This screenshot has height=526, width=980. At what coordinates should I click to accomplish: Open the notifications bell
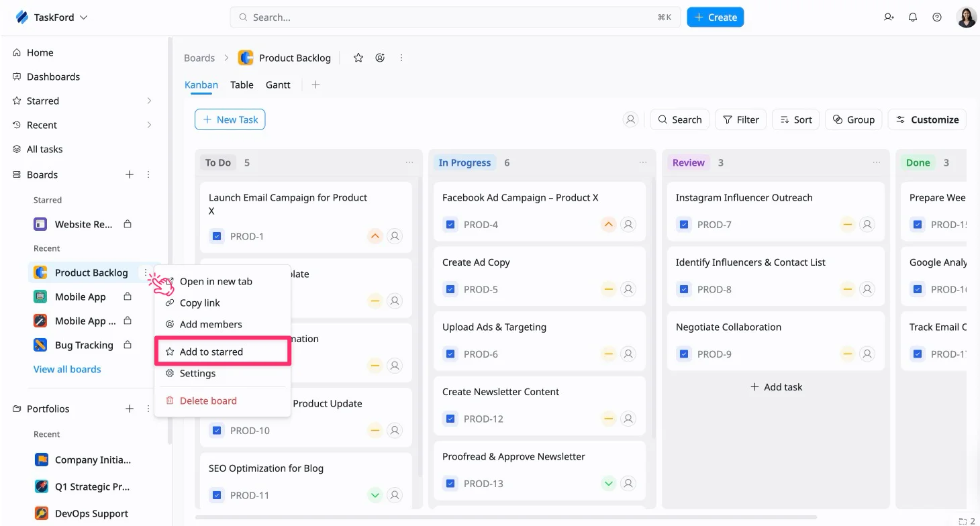913,17
